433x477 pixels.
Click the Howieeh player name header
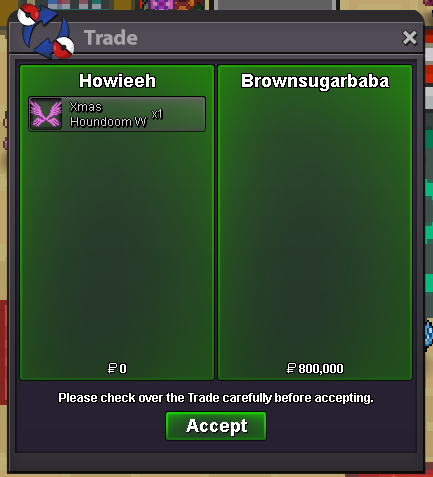pos(117,81)
